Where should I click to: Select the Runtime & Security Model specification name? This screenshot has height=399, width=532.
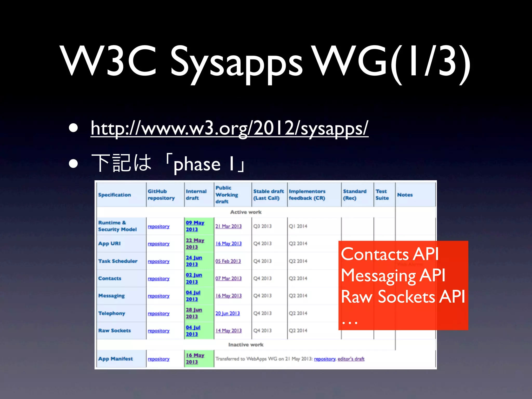[117, 226]
